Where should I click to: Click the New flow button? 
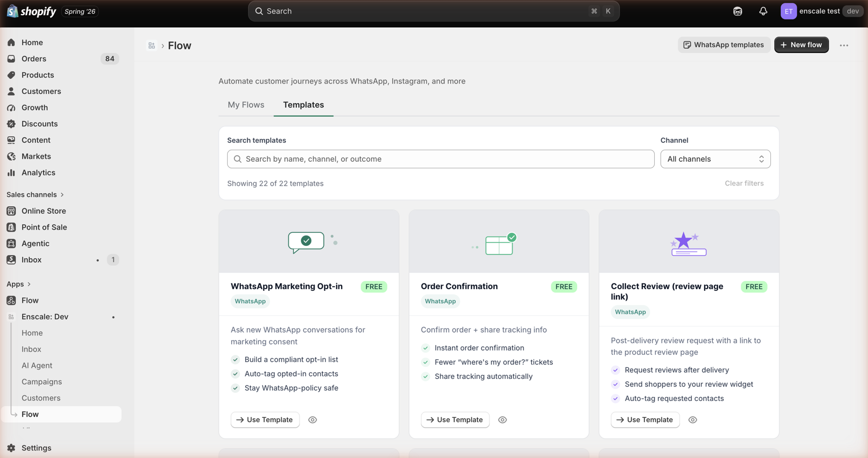pos(801,45)
